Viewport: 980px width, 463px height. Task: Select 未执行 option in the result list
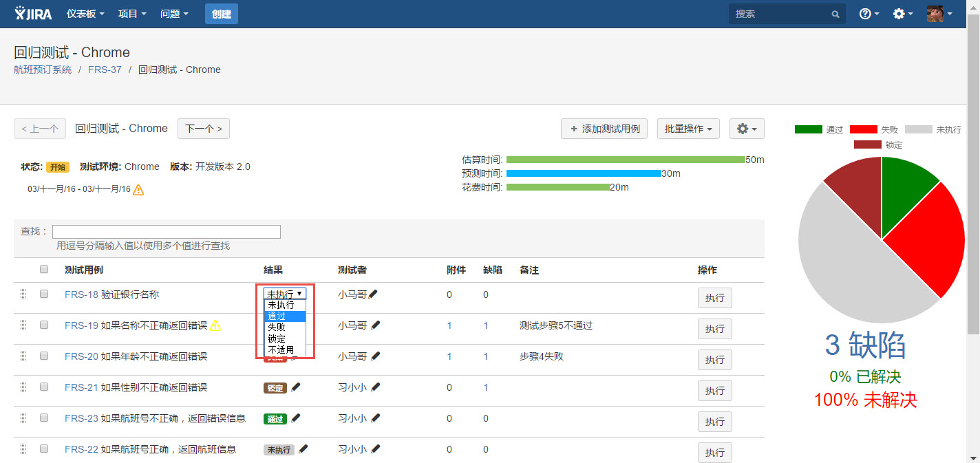pyautogui.click(x=285, y=305)
